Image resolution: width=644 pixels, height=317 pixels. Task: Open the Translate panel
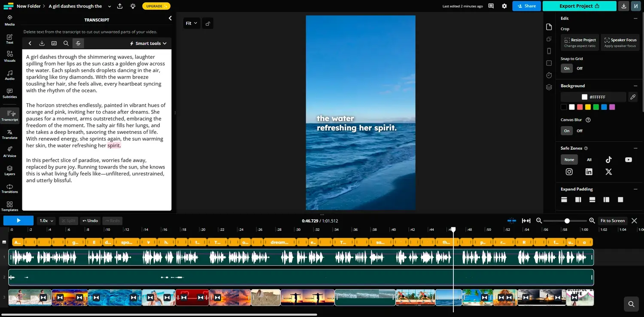9,134
